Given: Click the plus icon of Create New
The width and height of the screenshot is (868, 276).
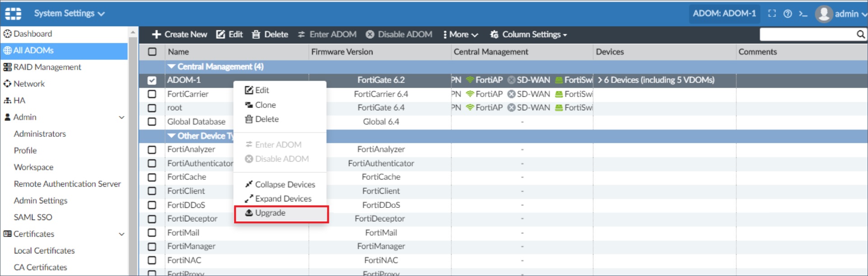Looking at the screenshot, I should [x=156, y=34].
